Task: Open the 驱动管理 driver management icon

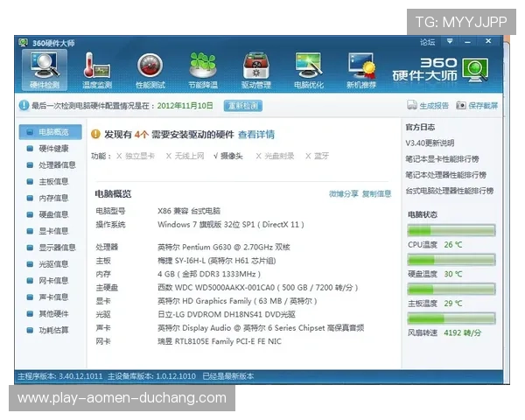Action: 255,70
